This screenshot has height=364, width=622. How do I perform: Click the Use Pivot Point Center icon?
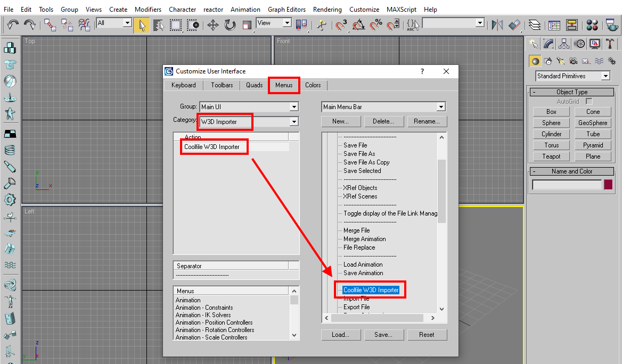[301, 25]
